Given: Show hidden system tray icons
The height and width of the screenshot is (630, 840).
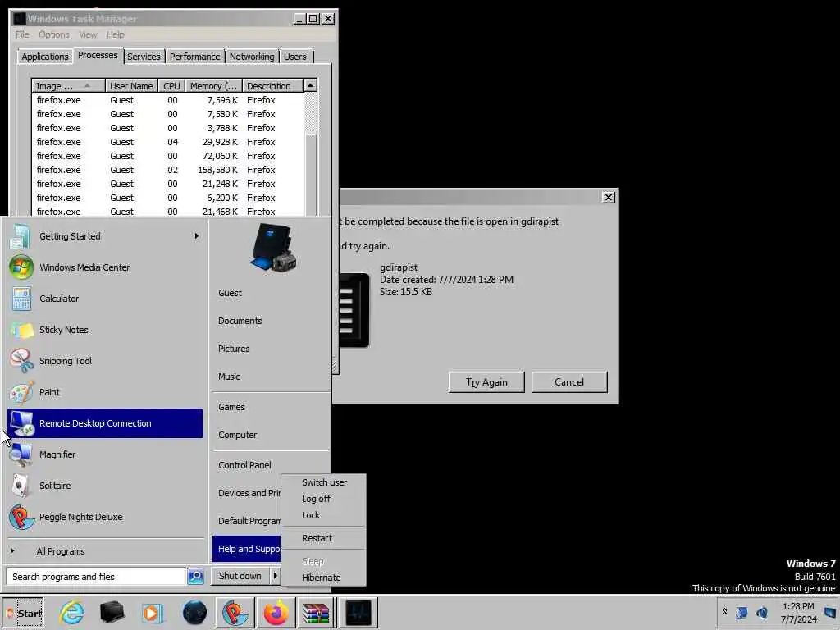Looking at the screenshot, I should 724,612.
